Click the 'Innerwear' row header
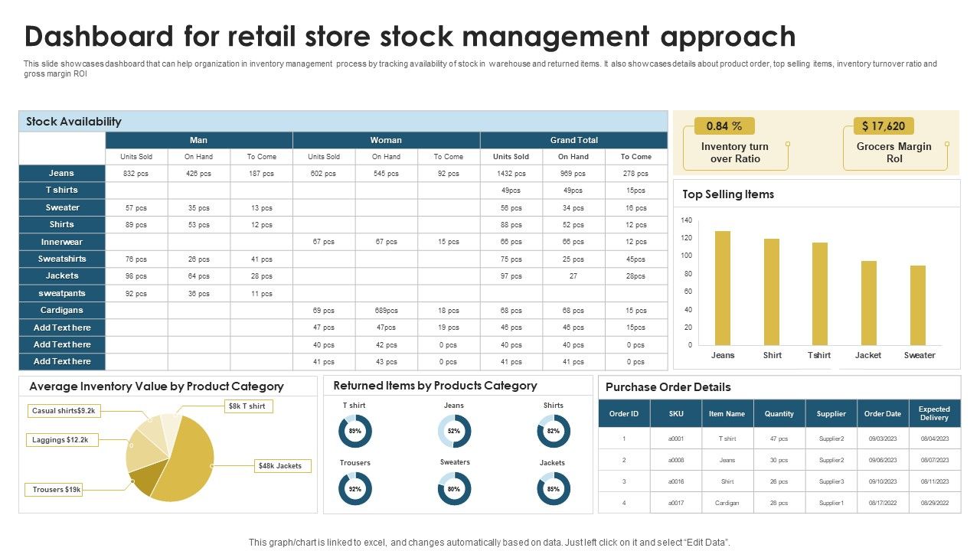980x551 pixels. pyautogui.click(x=62, y=242)
